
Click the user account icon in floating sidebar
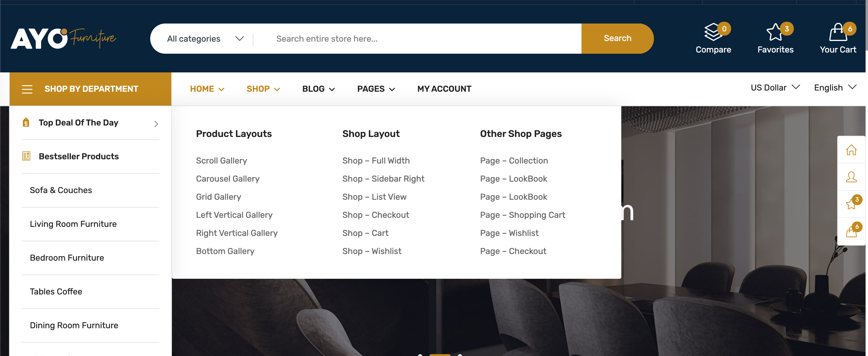click(851, 177)
